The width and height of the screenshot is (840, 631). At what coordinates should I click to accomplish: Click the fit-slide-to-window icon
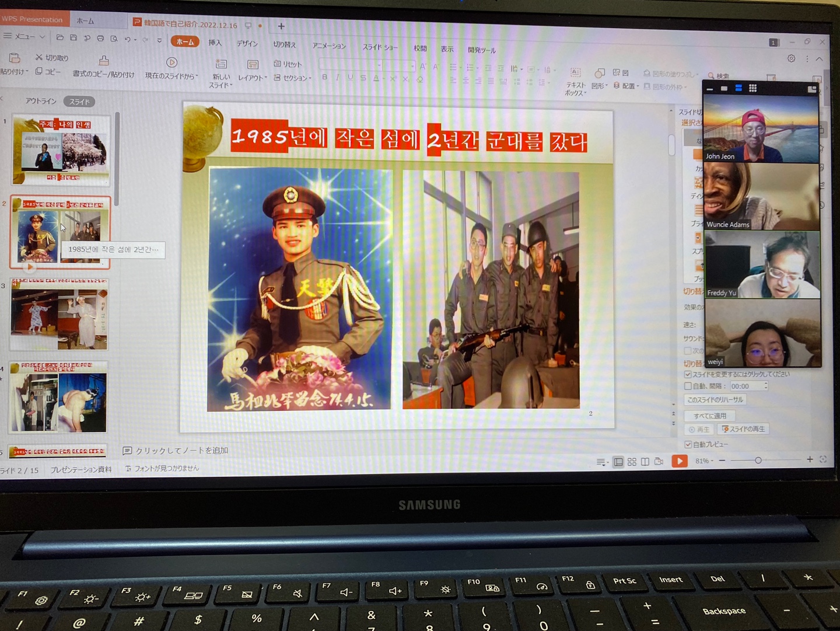pyautogui.click(x=823, y=459)
